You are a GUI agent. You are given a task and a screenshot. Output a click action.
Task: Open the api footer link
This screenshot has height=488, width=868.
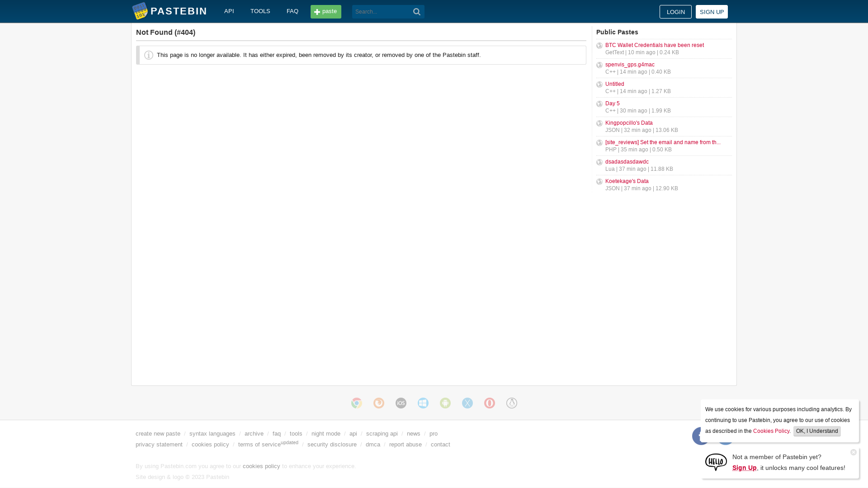click(x=353, y=434)
